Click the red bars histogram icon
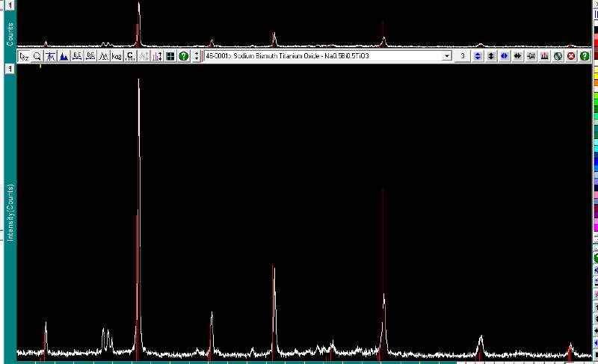Image resolution: width=598 pixels, height=364 pixels. point(545,56)
